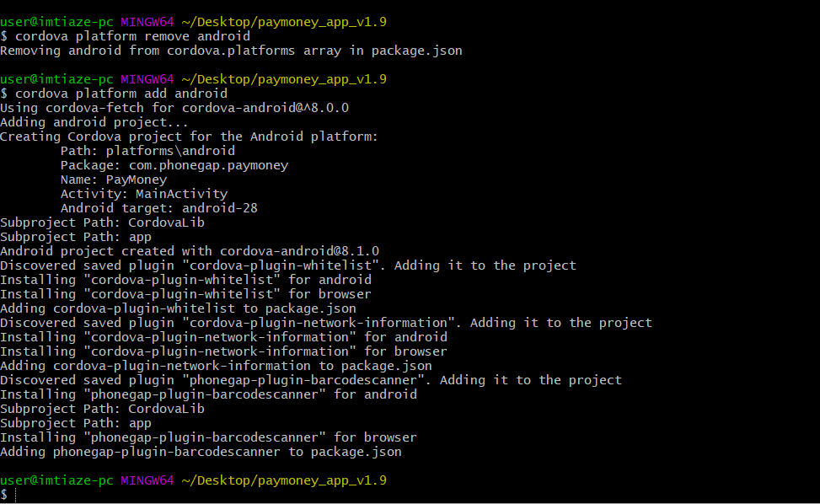This screenshot has width=820, height=504.
Task: Click the 'Using cordova-fetch for cordova-android@^8.0.0' line
Action: click(x=174, y=108)
